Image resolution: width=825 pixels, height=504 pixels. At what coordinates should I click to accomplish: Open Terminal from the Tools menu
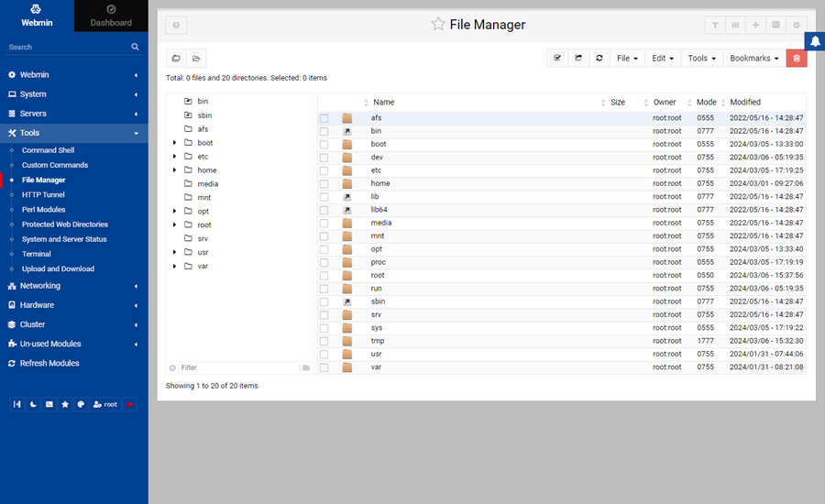click(x=35, y=254)
